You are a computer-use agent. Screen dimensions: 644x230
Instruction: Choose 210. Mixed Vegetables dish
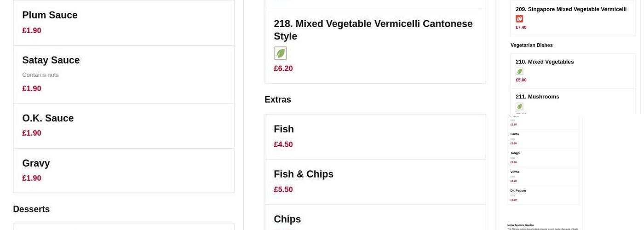click(x=545, y=62)
